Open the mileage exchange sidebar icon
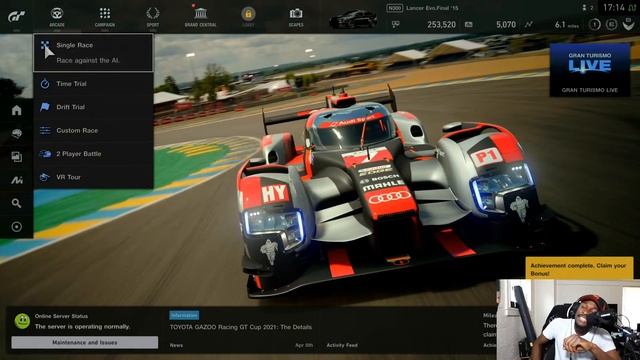Viewport: 640px width, 360px height. click(16, 180)
